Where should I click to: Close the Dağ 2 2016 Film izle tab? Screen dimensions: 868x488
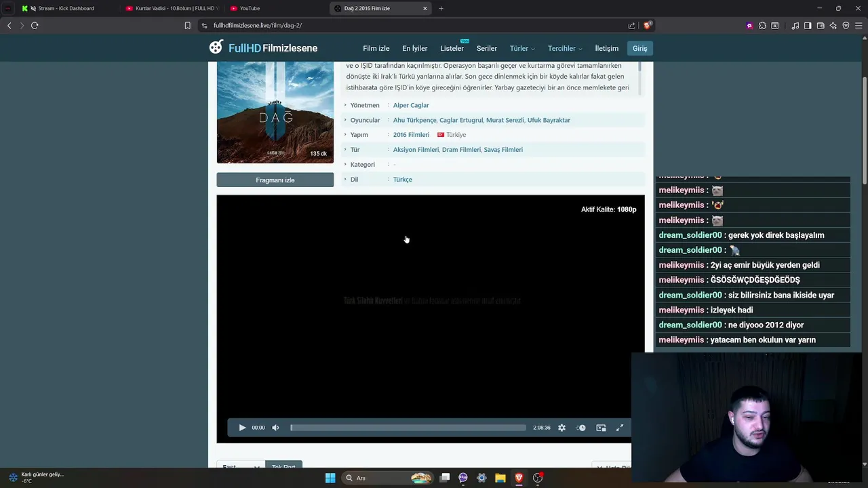pos(425,8)
